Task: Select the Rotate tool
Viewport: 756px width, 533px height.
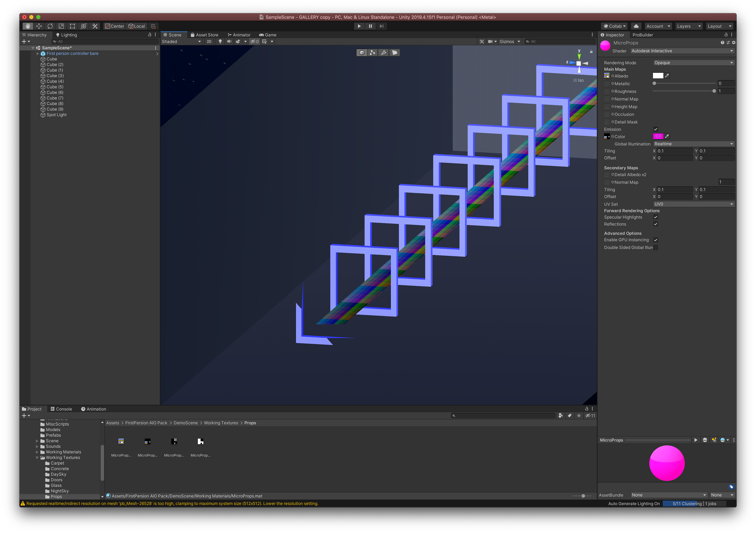Action: pos(50,26)
